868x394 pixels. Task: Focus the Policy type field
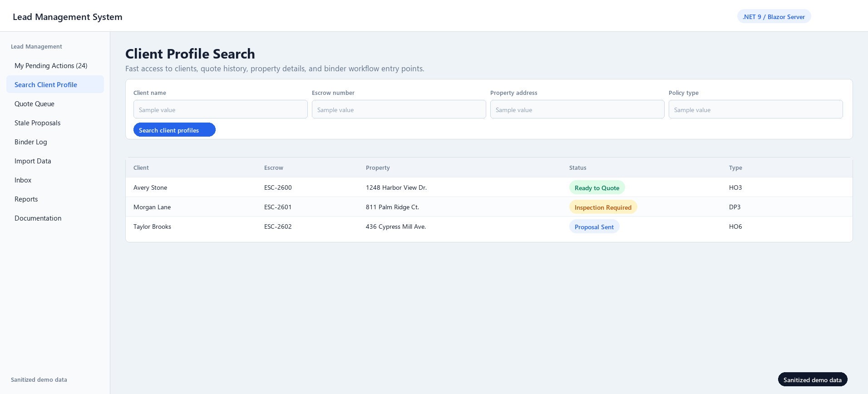(756, 109)
